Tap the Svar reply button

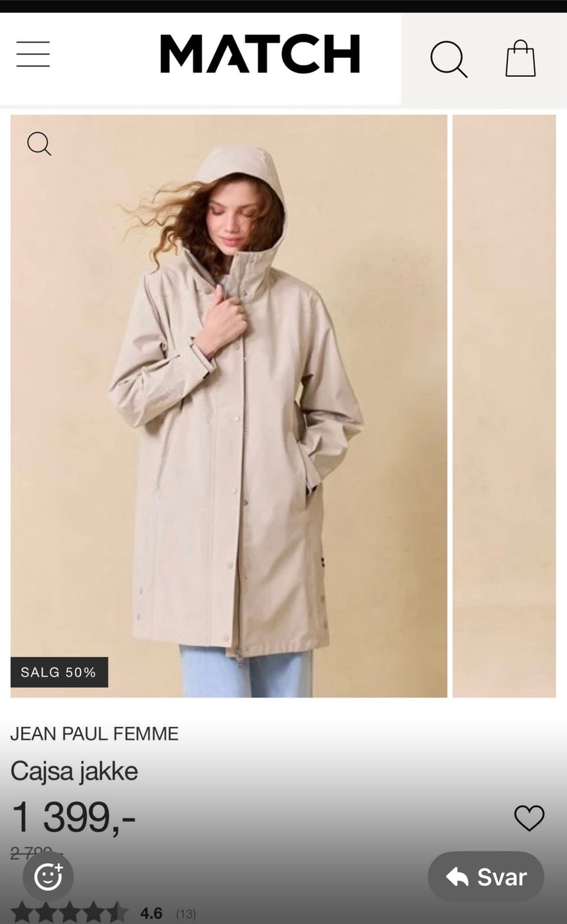(x=485, y=877)
